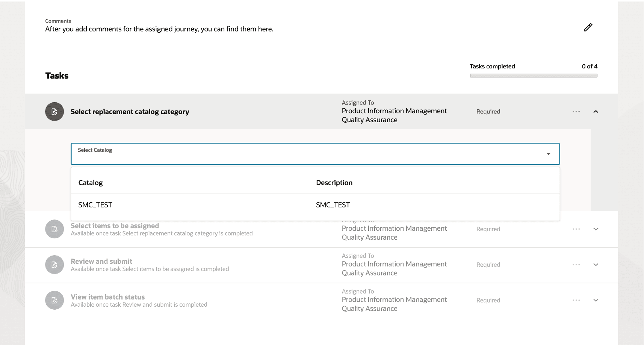Viewport: 644px width, 345px height.
Task: Click the Review and submit task icon
Action: pos(54,265)
